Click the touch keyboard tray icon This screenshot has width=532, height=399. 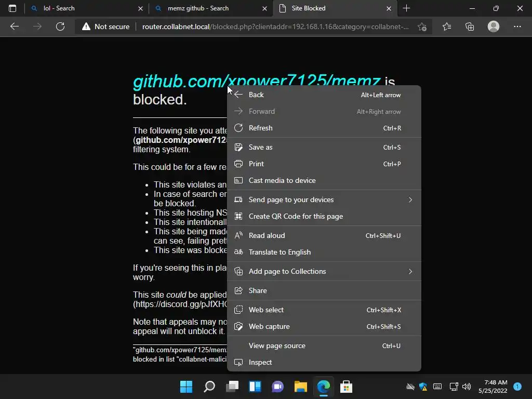(x=437, y=387)
